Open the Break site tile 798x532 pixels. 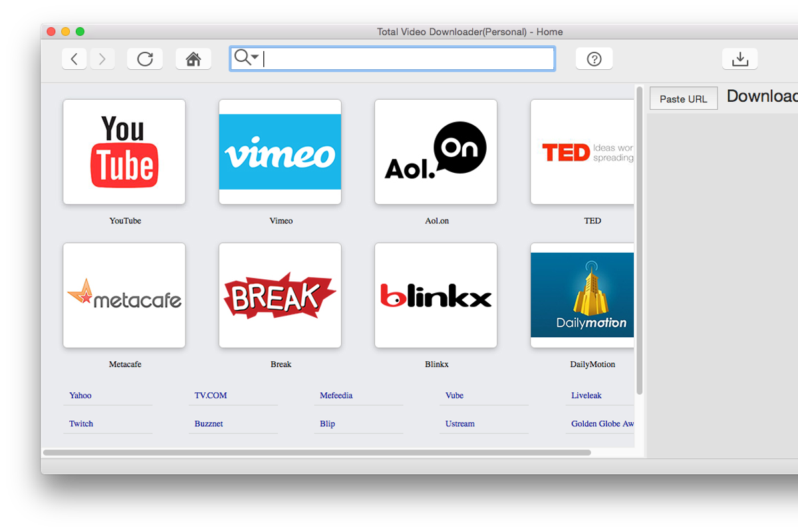coord(280,295)
